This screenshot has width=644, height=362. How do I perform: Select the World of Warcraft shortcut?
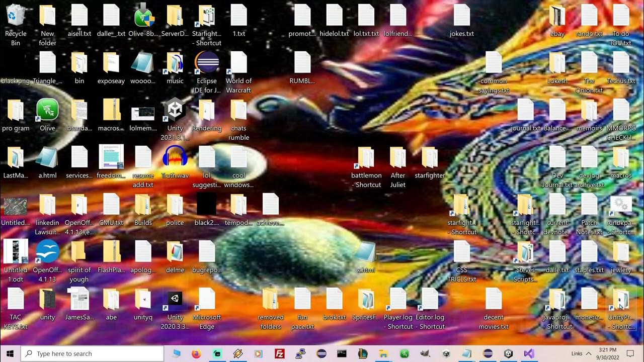[238, 63]
